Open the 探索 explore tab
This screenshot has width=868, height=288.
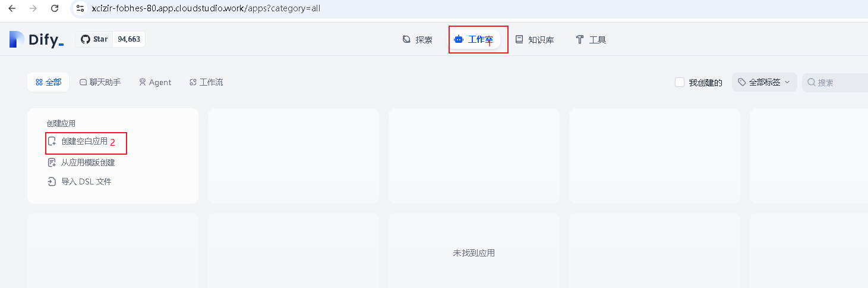coord(417,40)
